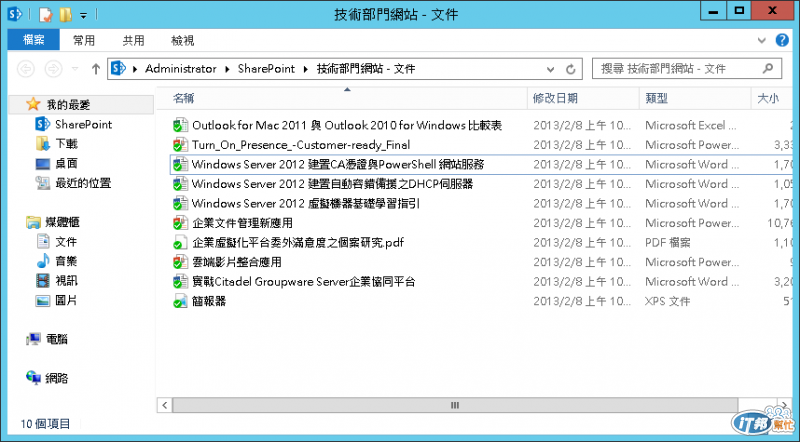Select 網路 in the navigation pane
Screen dimensions: 800x442
click(x=57, y=378)
